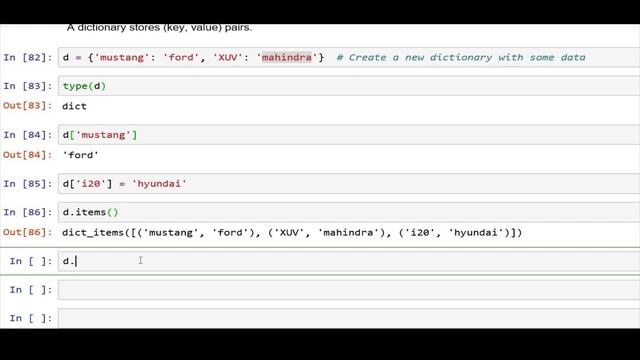Click the 'hyundai' string in cell 85
This screenshot has width=640, height=360.
click(159, 184)
